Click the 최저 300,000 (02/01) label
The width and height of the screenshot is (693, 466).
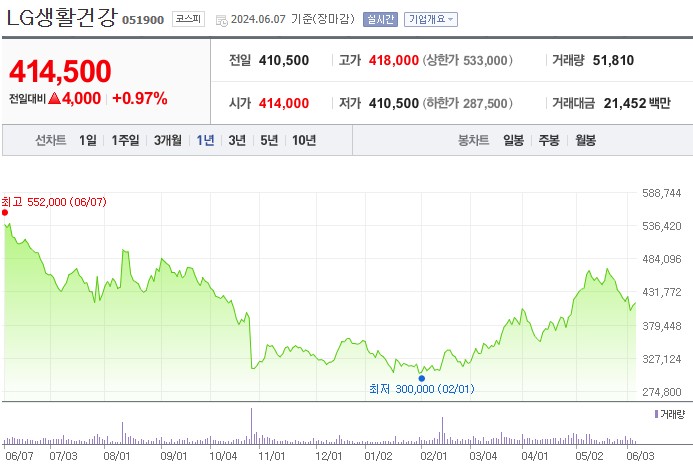pyautogui.click(x=422, y=389)
